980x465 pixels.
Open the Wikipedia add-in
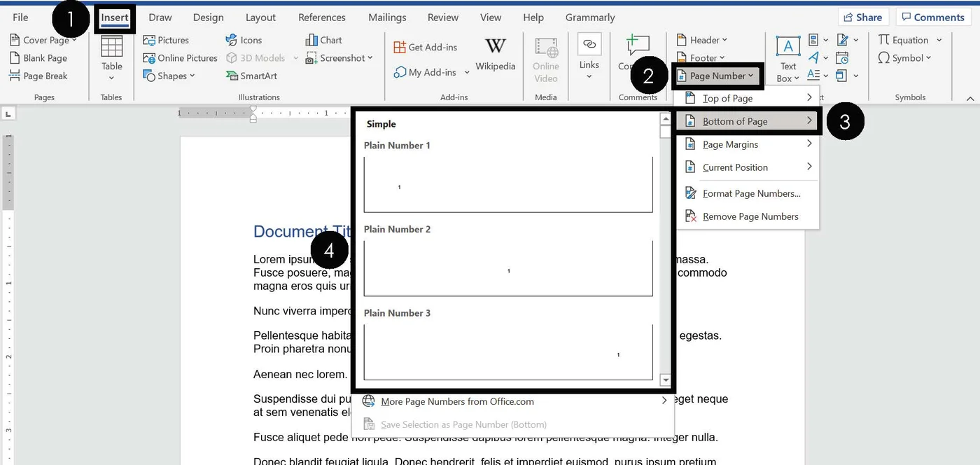pyautogui.click(x=495, y=55)
